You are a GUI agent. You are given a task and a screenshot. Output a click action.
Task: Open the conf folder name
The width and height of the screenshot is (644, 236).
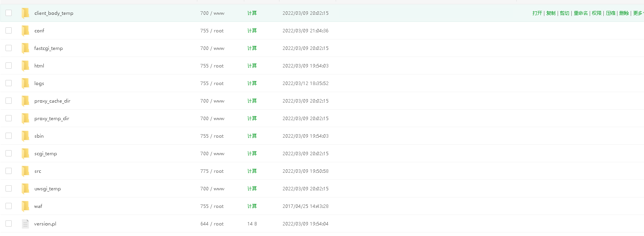coord(39,31)
